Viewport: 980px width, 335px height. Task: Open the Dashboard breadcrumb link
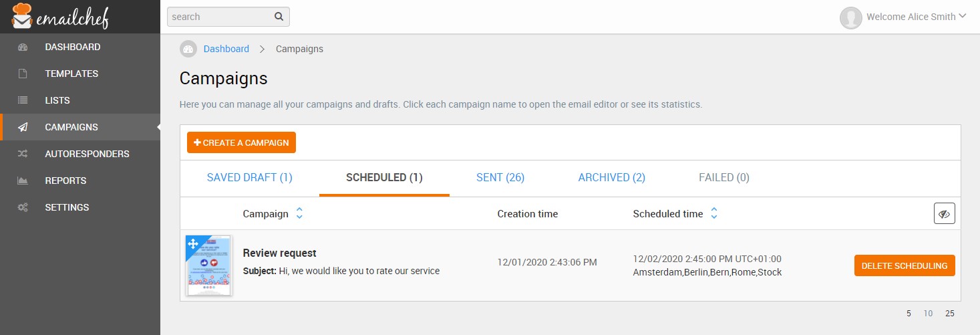[x=226, y=49]
